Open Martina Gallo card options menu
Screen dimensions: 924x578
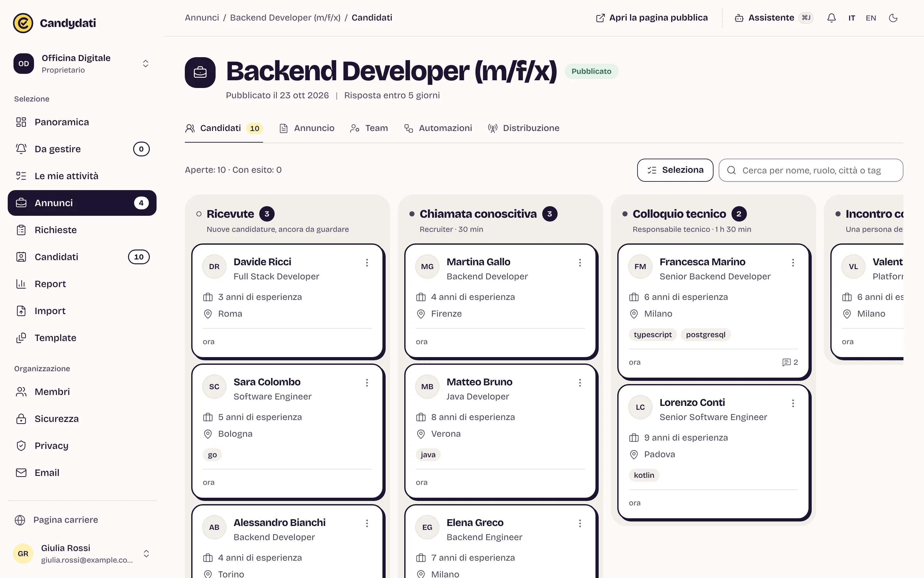pos(580,263)
